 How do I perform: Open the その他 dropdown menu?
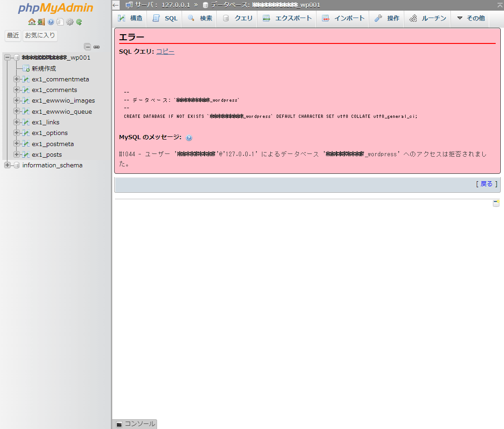pos(471,18)
